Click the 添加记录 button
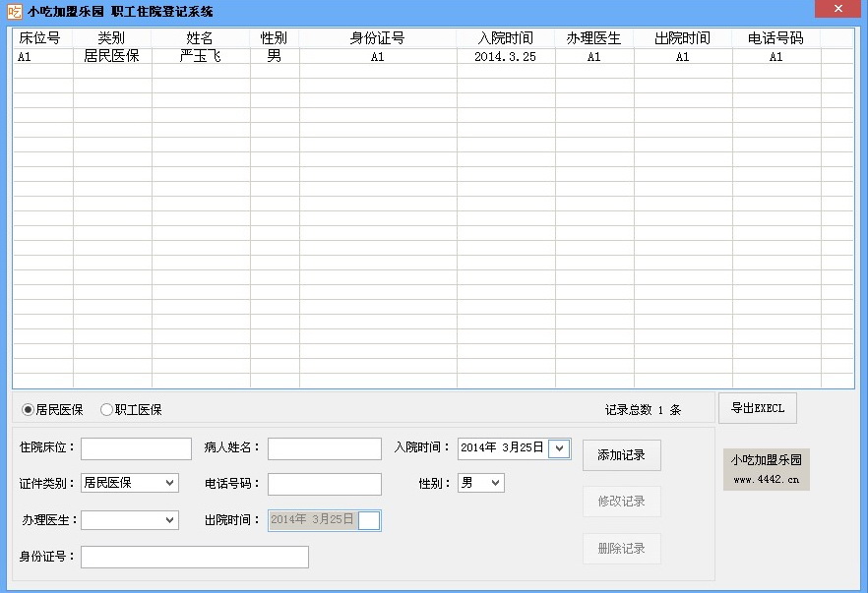 [x=622, y=455]
